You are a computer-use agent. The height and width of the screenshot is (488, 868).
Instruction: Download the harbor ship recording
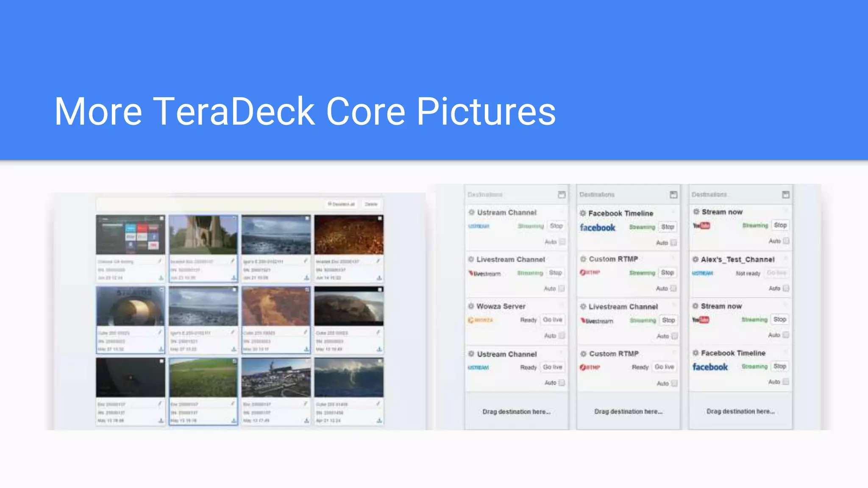click(306, 421)
